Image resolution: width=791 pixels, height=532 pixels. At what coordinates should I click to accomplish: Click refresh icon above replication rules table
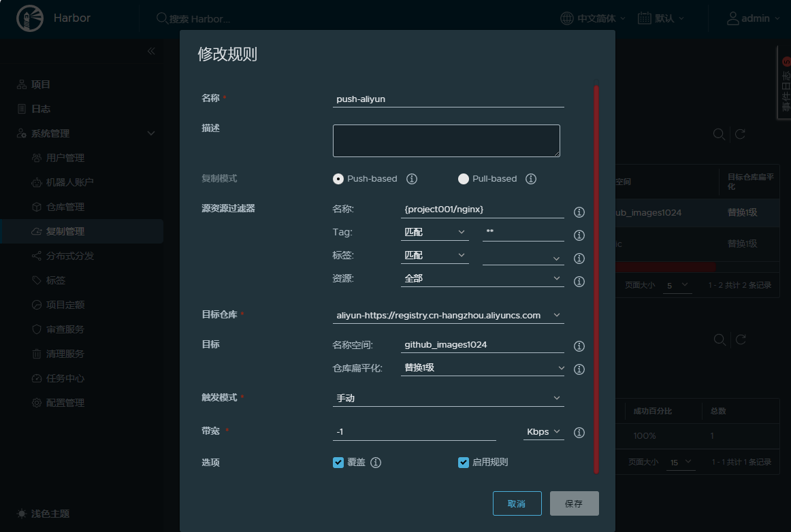(x=740, y=134)
